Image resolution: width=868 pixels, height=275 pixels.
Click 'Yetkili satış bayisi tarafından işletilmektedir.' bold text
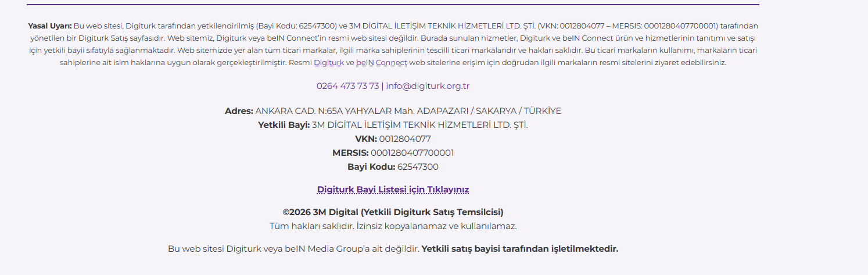[x=520, y=249]
